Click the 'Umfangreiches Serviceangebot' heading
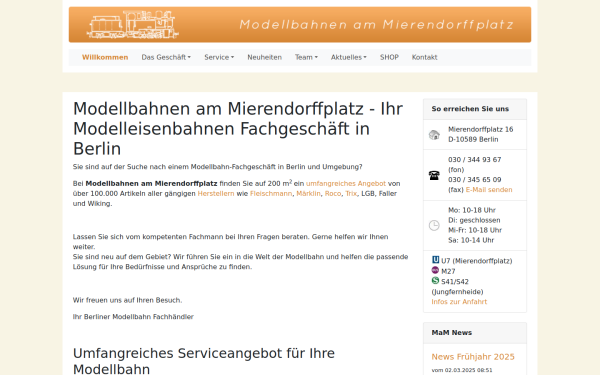This screenshot has width=600, height=375. click(x=204, y=361)
